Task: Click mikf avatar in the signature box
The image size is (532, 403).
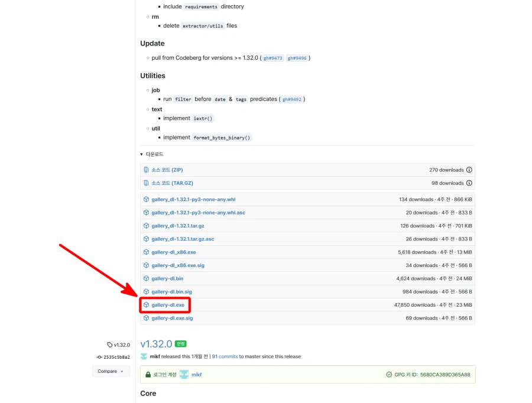Action: (184, 375)
